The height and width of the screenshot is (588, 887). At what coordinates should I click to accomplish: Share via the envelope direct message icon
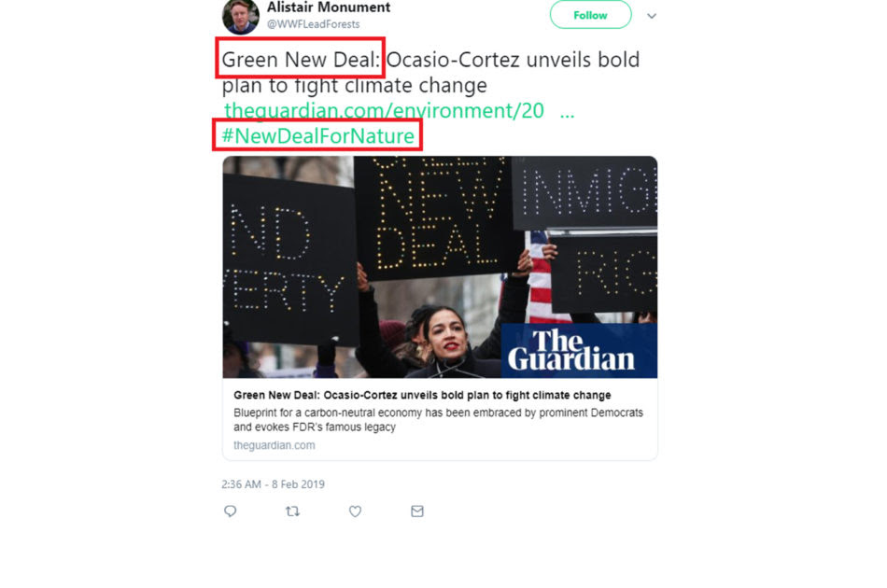click(417, 511)
